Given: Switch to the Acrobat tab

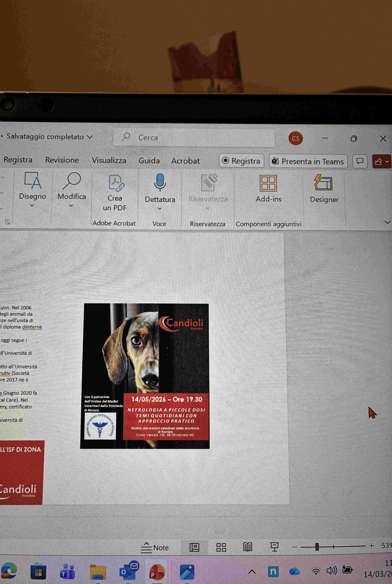Looking at the screenshot, I should [x=185, y=161].
